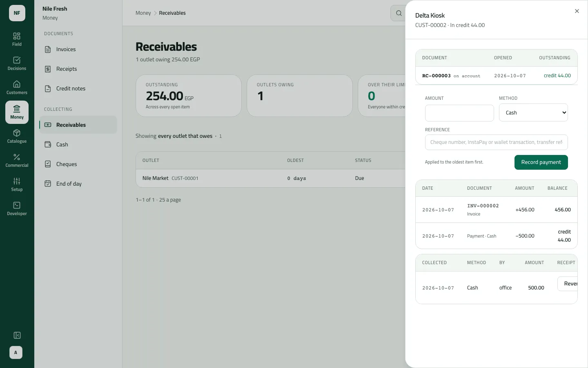Click the Amount input field
The height and width of the screenshot is (368, 588).
click(459, 113)
